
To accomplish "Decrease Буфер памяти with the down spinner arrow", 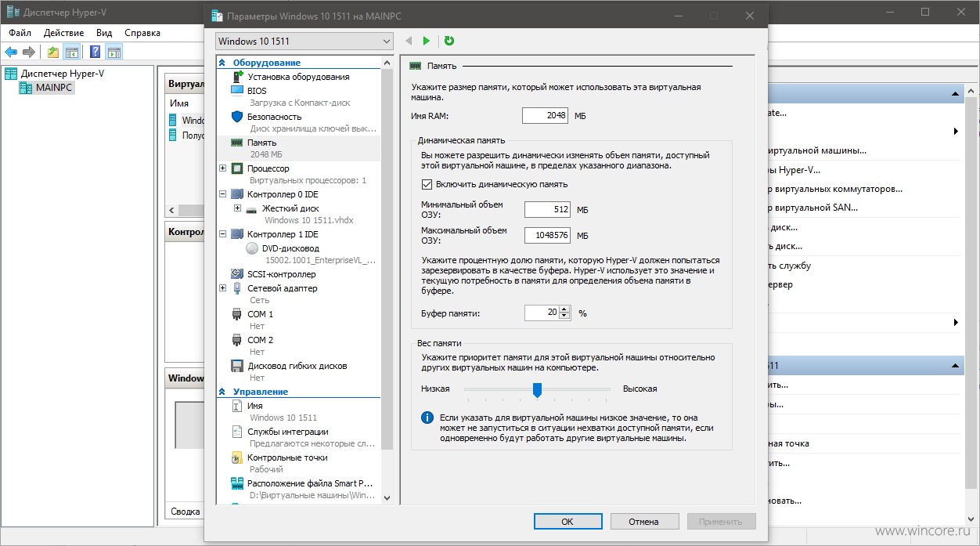I will tap(565, 316).
